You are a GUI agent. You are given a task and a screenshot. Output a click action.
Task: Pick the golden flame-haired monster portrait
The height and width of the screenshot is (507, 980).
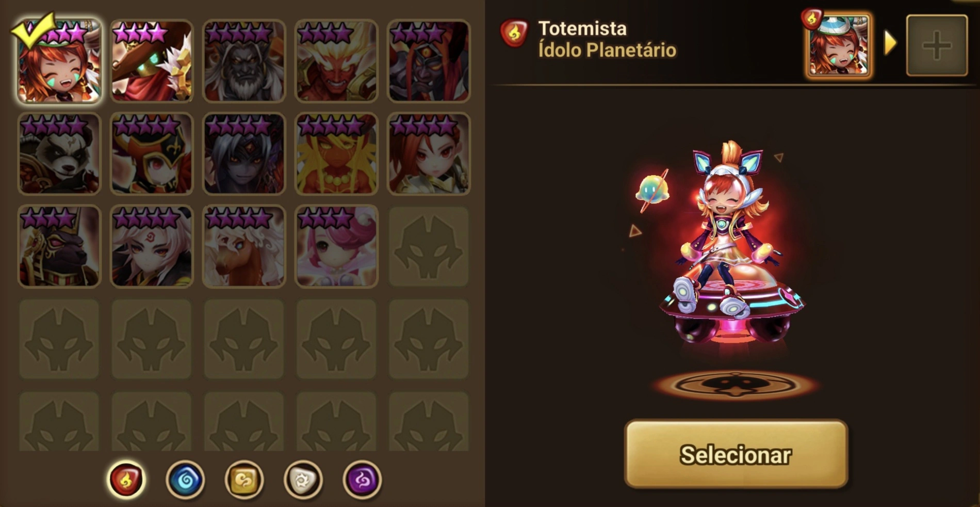coord(336,154)
